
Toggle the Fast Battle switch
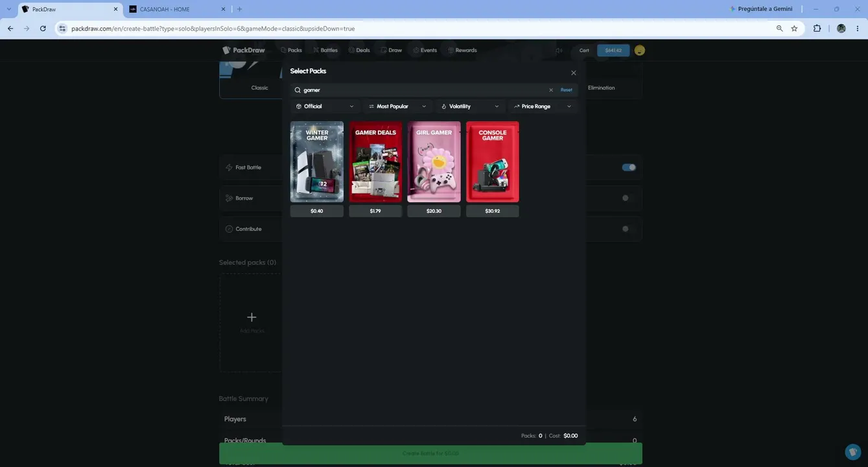[629, 167]
